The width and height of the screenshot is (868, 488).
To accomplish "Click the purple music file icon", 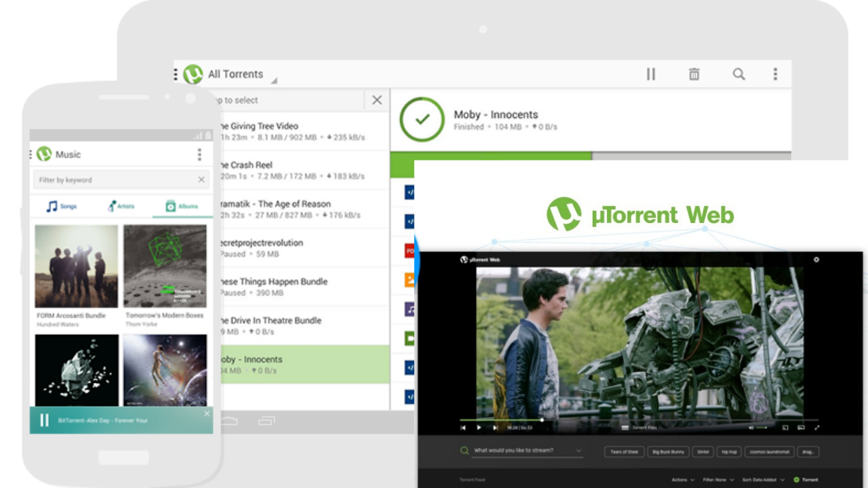I will pyautogui.click(x=410, y=309).
